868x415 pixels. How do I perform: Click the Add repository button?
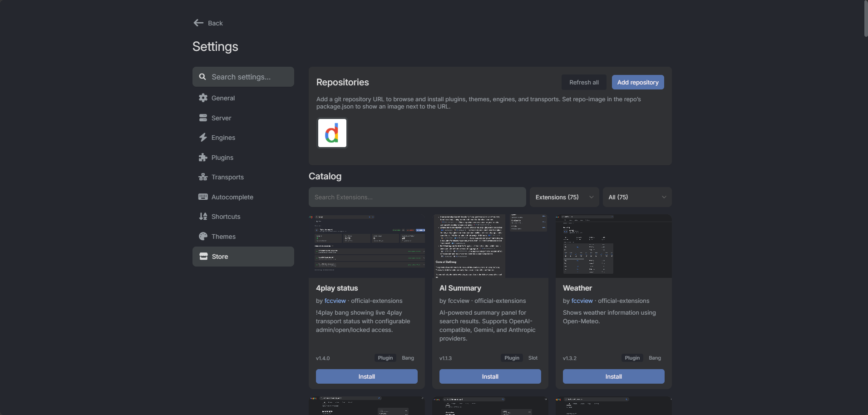(638, 82)
